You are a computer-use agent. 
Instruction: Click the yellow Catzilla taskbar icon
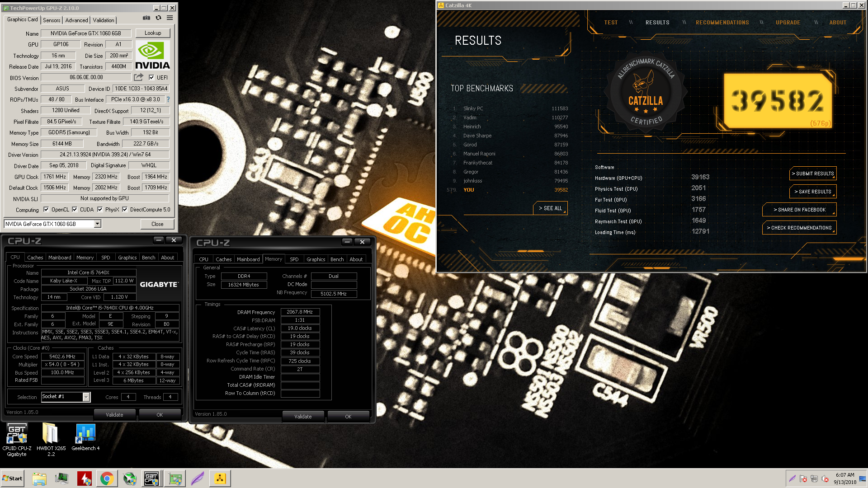[x=220, y=479]
